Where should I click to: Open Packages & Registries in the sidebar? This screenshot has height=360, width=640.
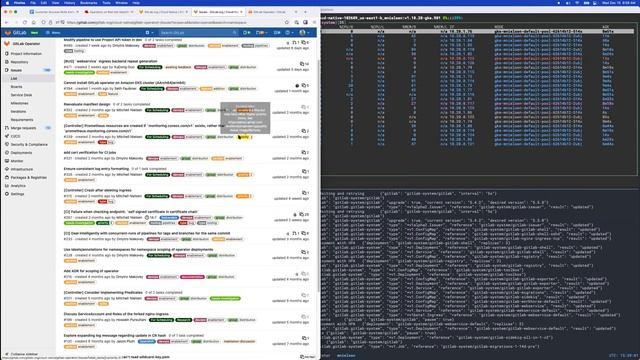29,178
